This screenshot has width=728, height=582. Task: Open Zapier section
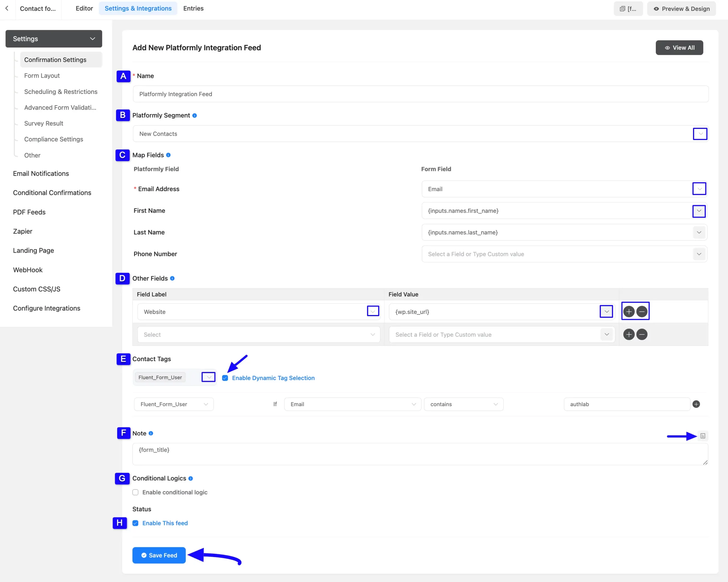point(23,231)
